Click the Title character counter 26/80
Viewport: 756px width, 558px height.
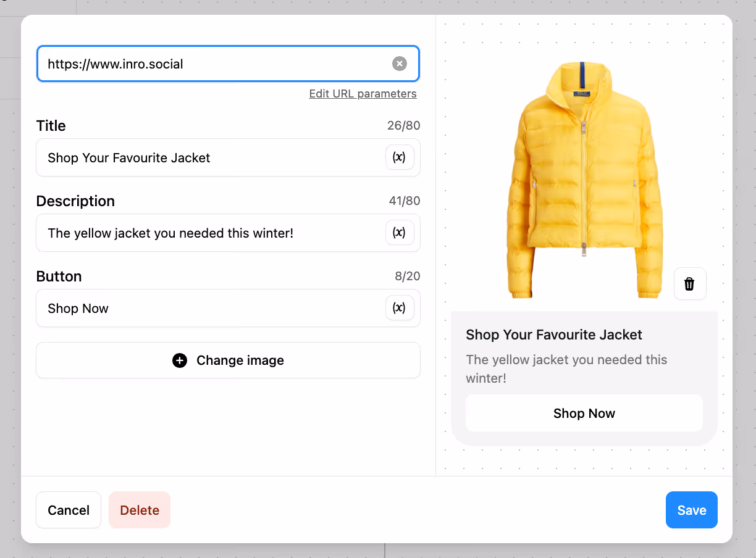point(403,126)
